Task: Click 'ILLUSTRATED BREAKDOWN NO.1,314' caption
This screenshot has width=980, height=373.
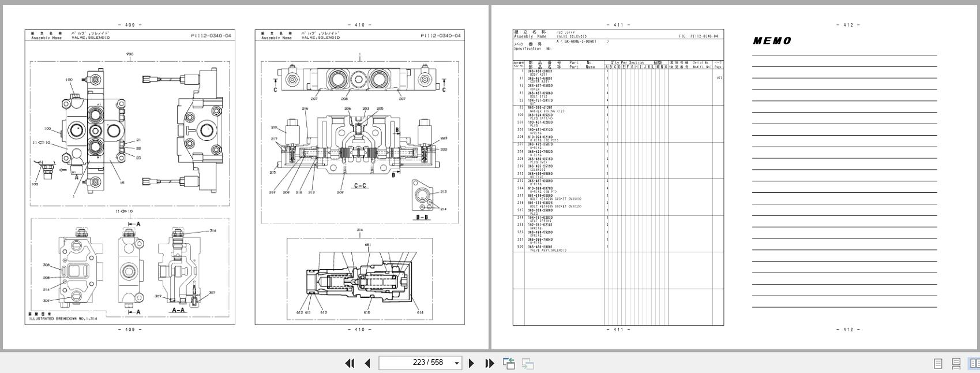Action: [63, 319]
